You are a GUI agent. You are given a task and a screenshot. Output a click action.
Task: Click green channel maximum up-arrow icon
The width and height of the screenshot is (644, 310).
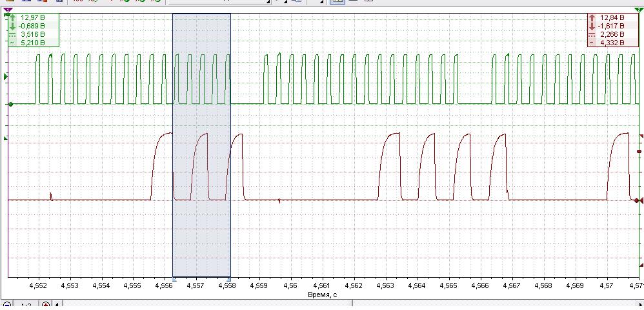click(12, 17)
